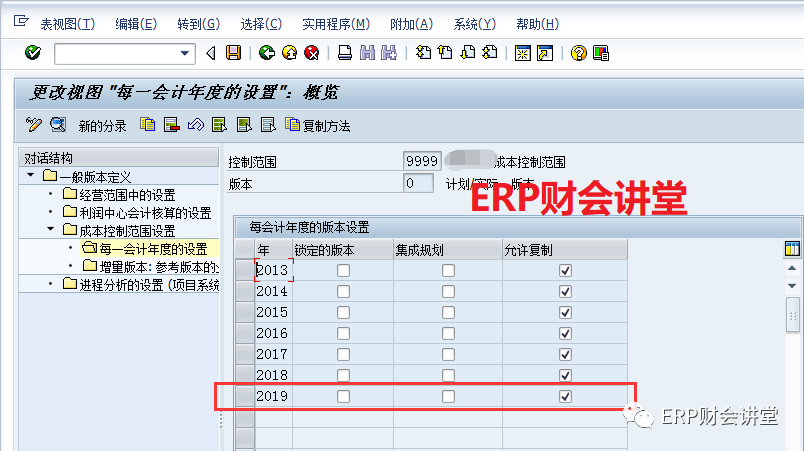Screen dimensions: 804x451
Task: Open the command field dropdown arrow
Action: pyautogui.click(x=185, y=53)
